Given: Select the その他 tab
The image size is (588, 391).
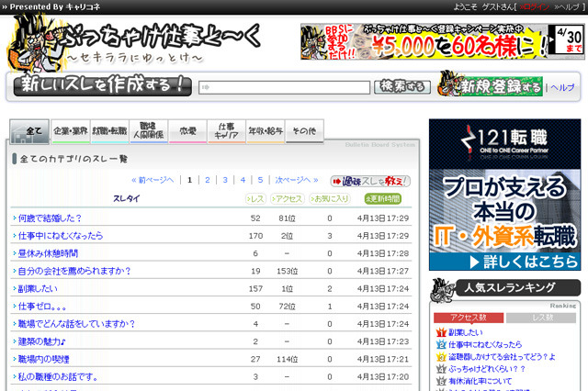Looking at the screenshot, I should pyautogui.click(x=304, y=131).
